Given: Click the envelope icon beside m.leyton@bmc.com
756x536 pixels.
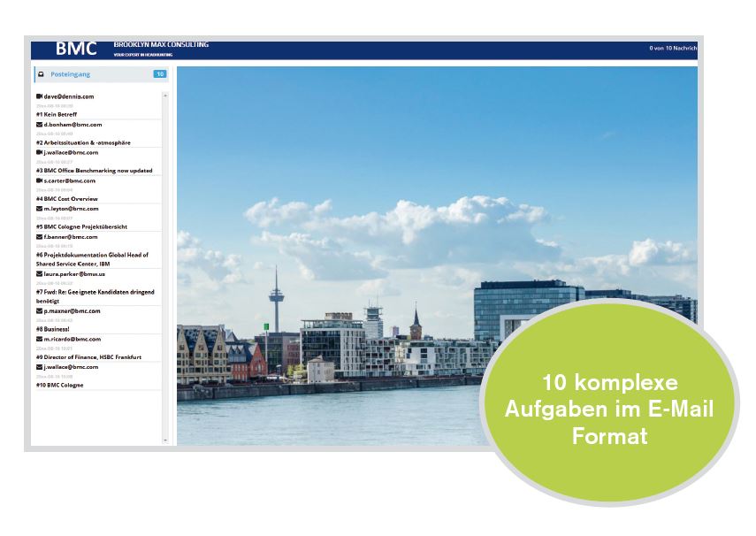Looking at the screenshot, I should 39,209.
